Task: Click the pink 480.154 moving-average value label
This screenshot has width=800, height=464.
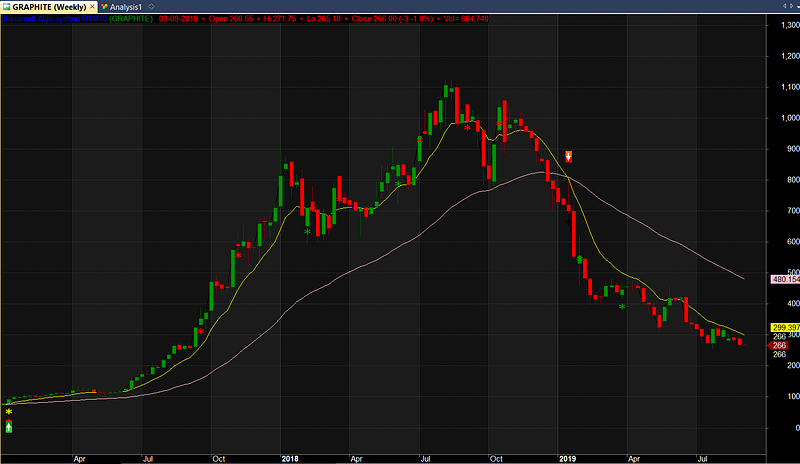Action: pos(785,279)
